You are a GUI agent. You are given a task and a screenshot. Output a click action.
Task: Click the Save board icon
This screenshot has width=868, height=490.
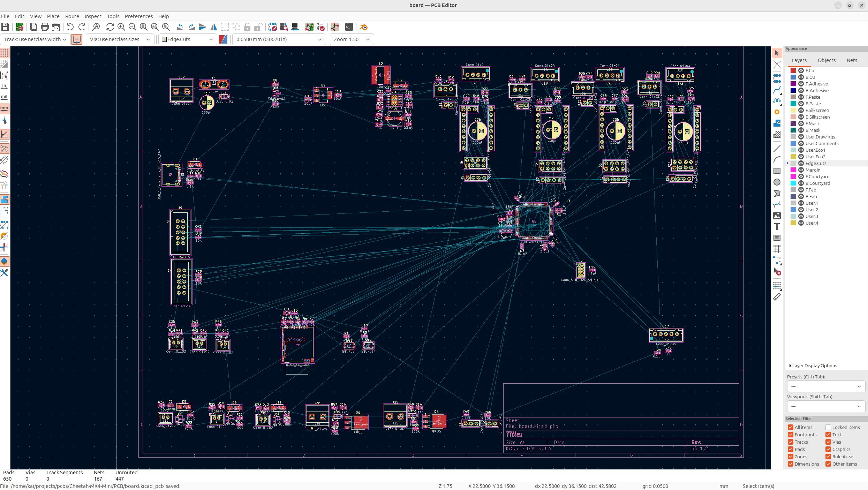5,27
